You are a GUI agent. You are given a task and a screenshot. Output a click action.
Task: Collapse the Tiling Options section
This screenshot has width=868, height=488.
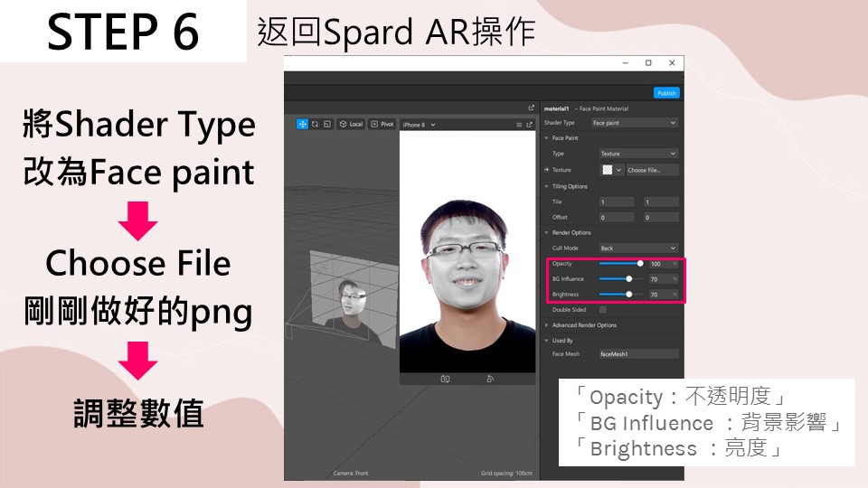coord(547,186)
